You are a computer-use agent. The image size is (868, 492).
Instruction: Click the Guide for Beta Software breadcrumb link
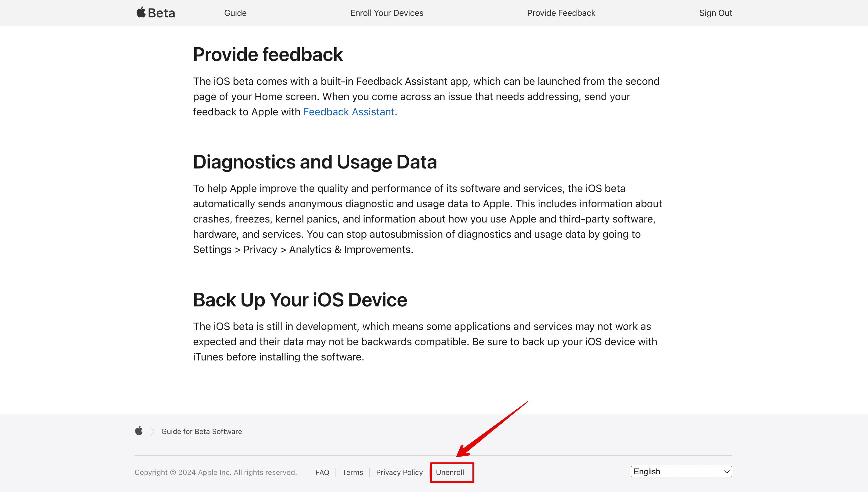pos(202,431)
